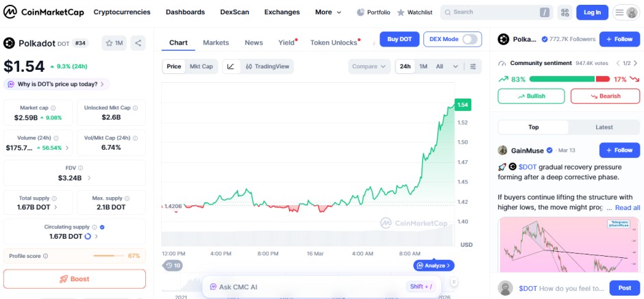
Task: Open Dashboards navigation menu
Action: (x=185, y=12)
